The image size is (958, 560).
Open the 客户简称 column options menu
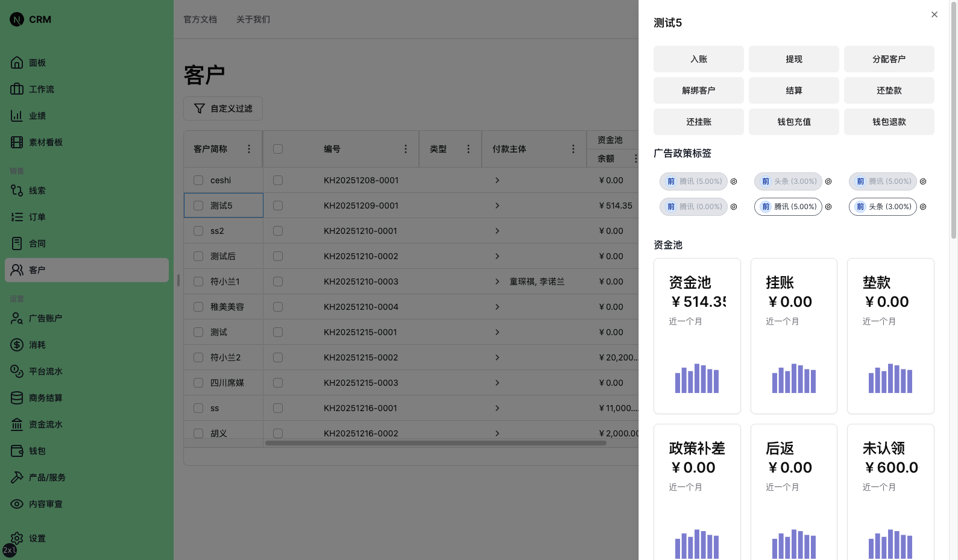click(249, 149)
